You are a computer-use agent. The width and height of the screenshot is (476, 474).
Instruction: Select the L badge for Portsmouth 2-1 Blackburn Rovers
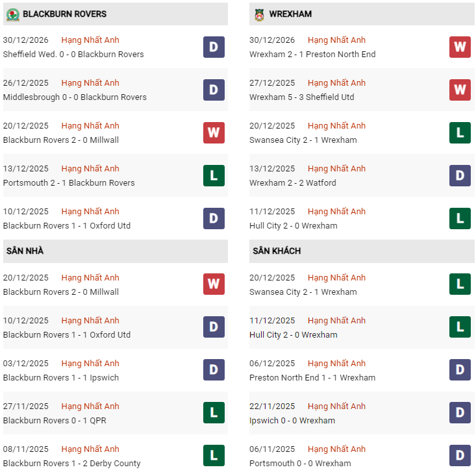214,175
